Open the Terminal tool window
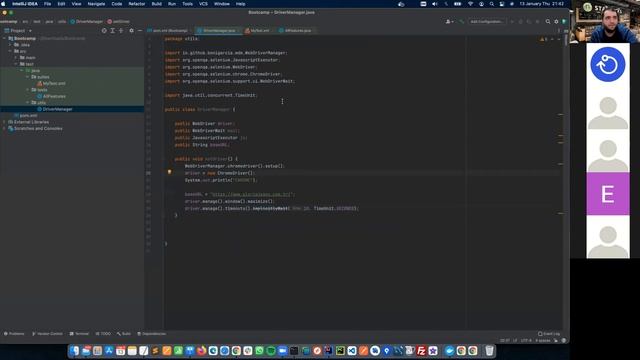 [79, 334]
